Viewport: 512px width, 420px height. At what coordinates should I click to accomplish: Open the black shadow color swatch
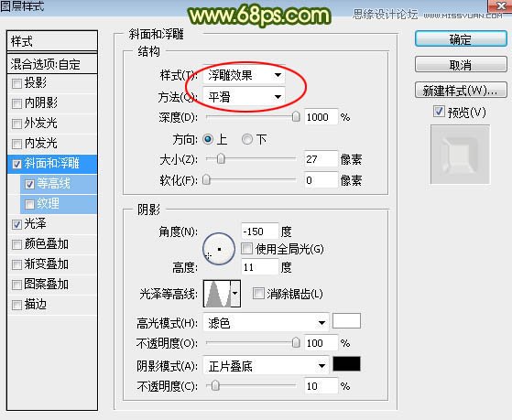click(x=346, y=364)
